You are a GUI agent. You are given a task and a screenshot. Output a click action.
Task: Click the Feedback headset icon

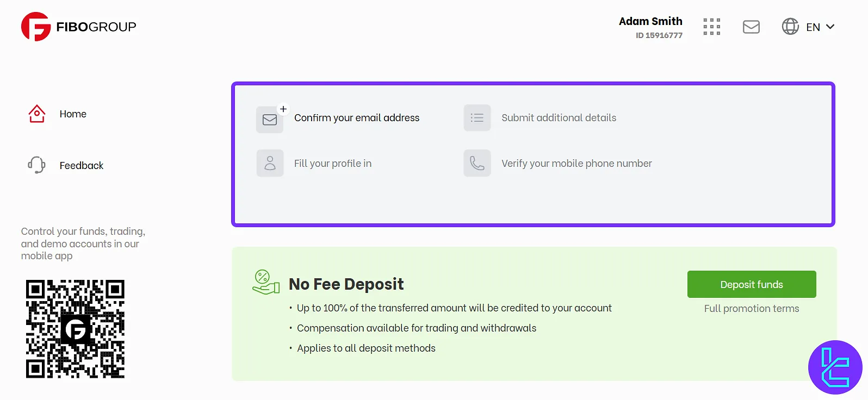(x=37, y=165)
